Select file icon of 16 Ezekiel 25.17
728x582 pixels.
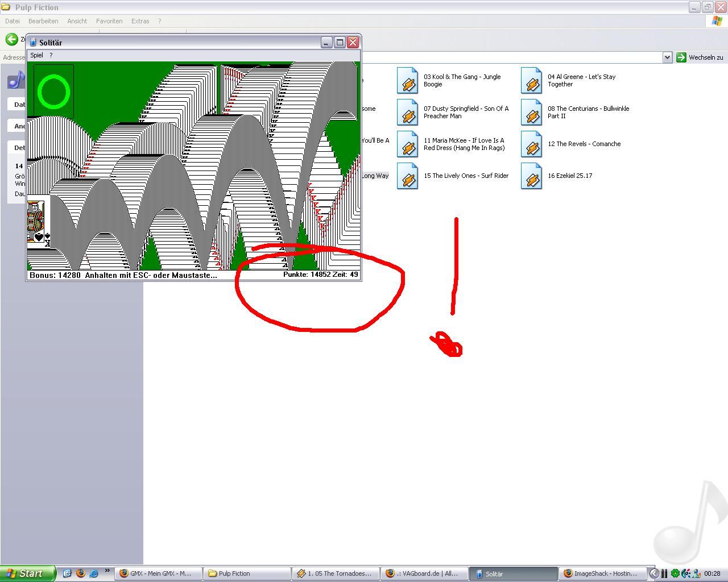pyautogui.click(x=531, y=176)
